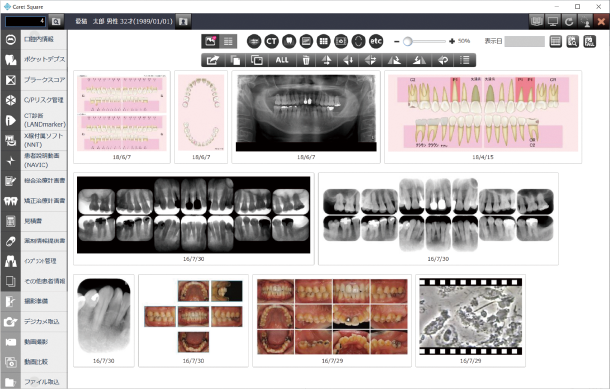The width and height of the screenshot is (610, 389).
Task: Open the list options icon in the toolbar
Action: [465, 60]
